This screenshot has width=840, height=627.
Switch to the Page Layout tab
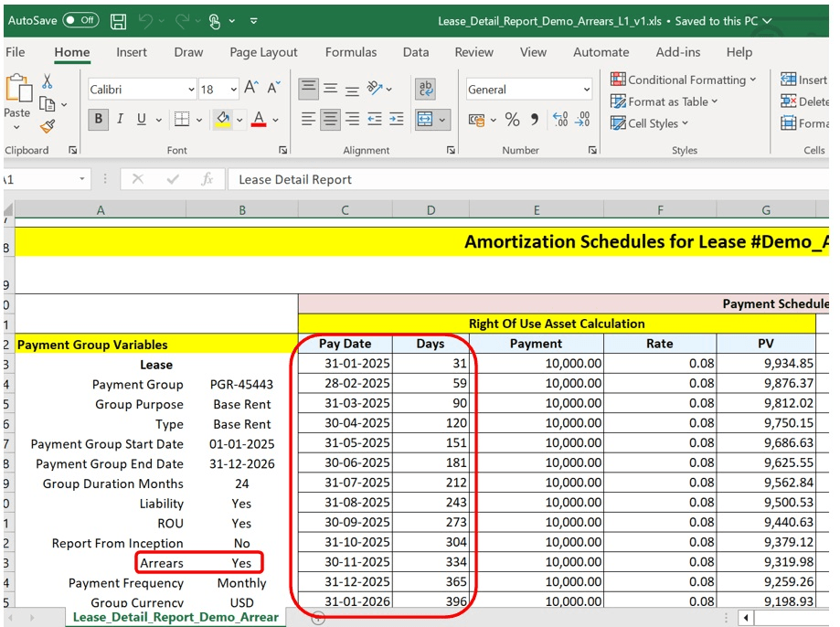[264, 52]
